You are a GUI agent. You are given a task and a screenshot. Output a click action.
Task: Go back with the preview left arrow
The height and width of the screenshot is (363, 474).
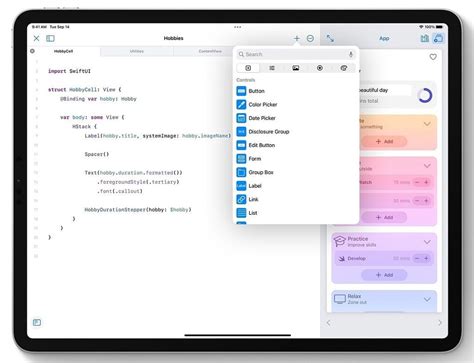pyautogui.click(x=329, y=323)
